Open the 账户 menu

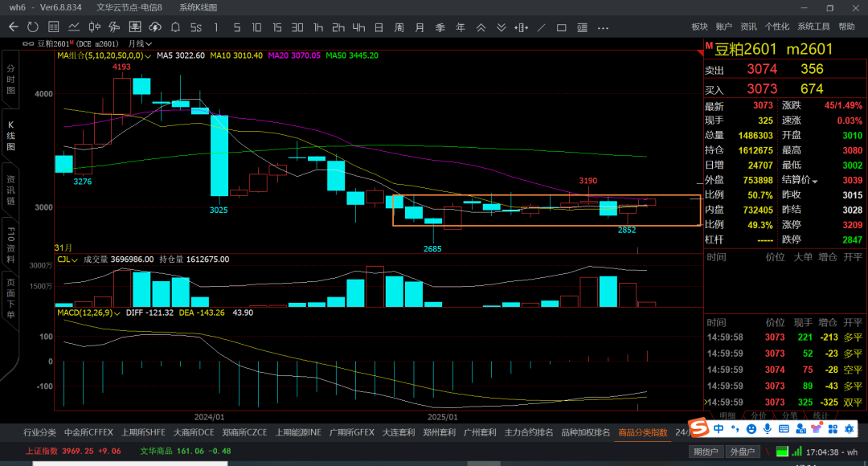tap(723, 27)
